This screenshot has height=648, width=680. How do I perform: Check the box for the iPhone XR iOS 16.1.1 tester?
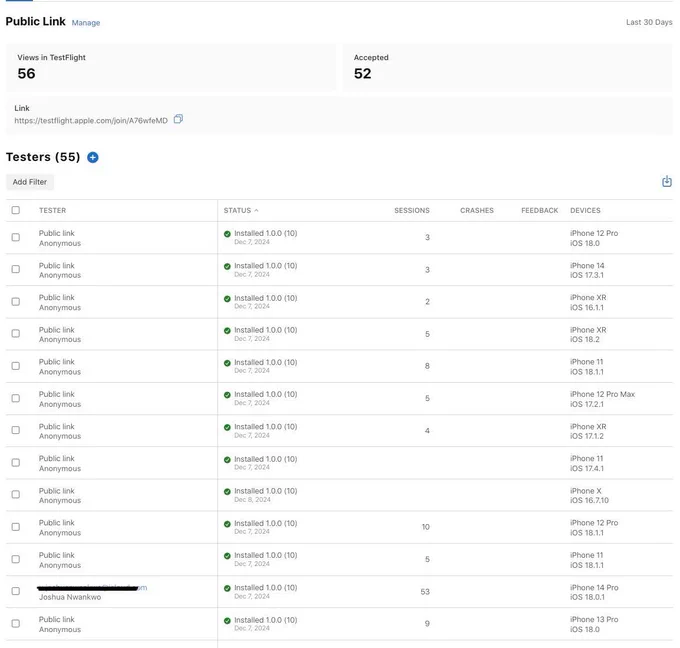[x=16, y=301]
